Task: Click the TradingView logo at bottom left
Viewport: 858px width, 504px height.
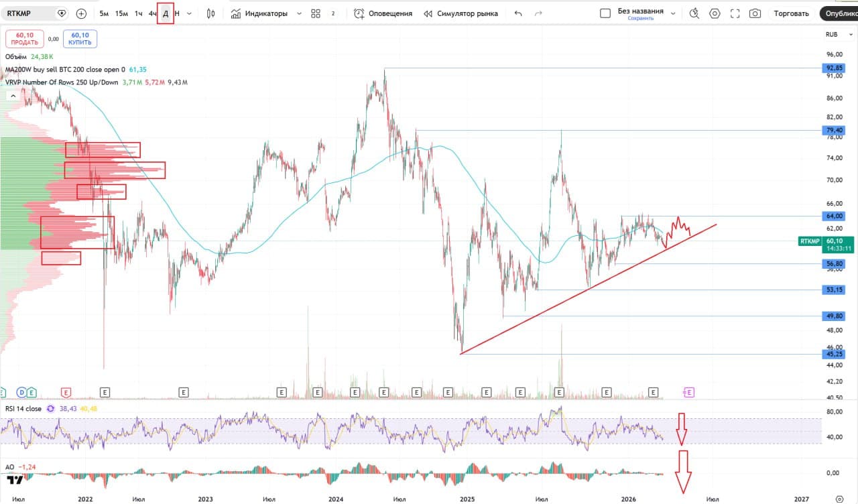Action: click(15, 480)
